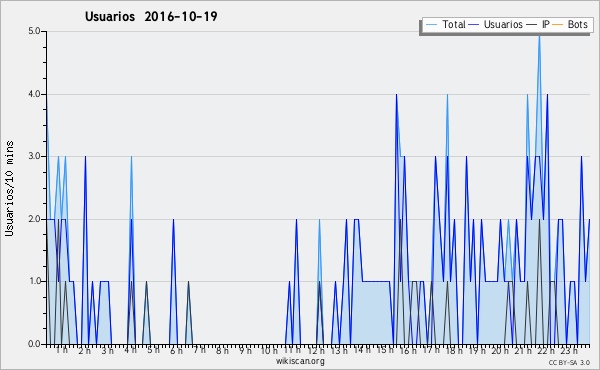Viewport: 600px width, 370px height.
Task: Click the CC BY-SA 3.0 license text
Action: click(569, 362)
